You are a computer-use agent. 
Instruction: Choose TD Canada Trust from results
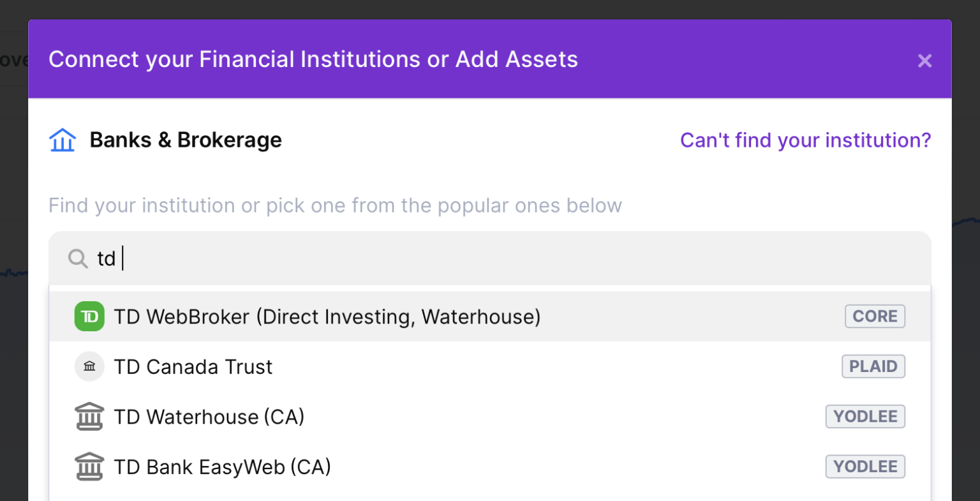click(193, 367)
